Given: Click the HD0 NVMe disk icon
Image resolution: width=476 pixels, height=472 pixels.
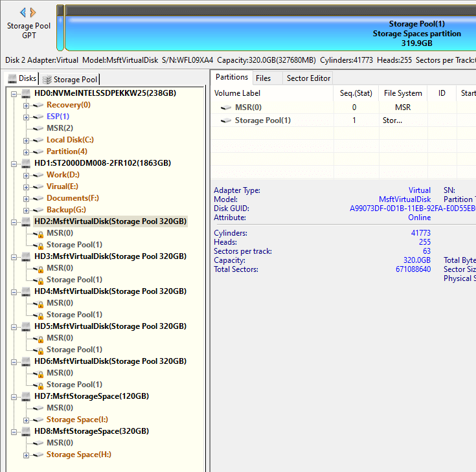Looking at the screenshot, I should point(27,93).
